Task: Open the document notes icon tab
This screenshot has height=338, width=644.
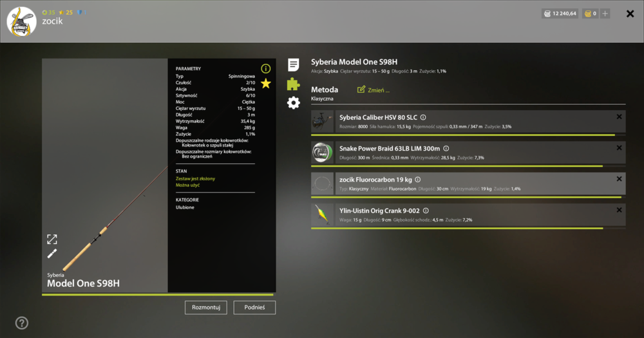Action: 293,65
